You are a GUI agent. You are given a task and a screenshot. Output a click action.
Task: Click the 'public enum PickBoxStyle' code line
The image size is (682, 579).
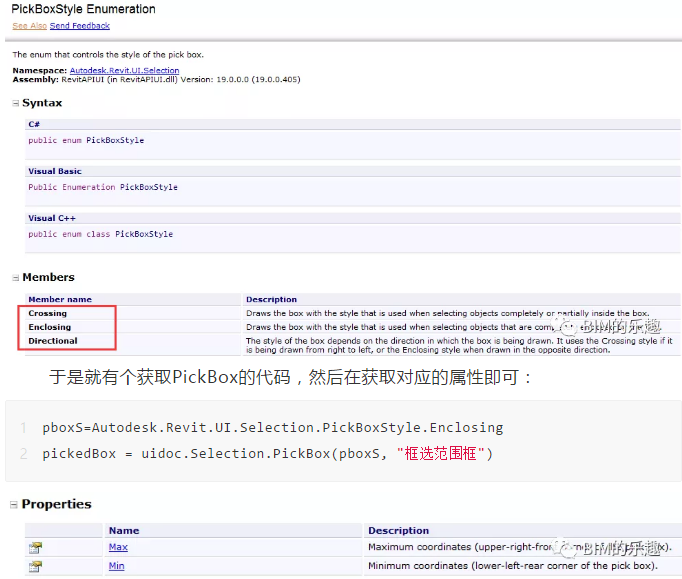coord(86,141)
